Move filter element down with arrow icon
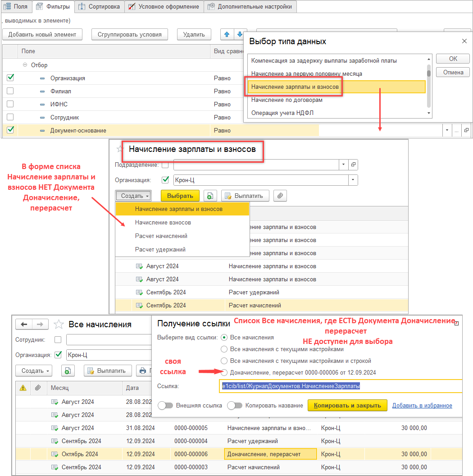The image size is (473, 476). click(x=239, y=34)
